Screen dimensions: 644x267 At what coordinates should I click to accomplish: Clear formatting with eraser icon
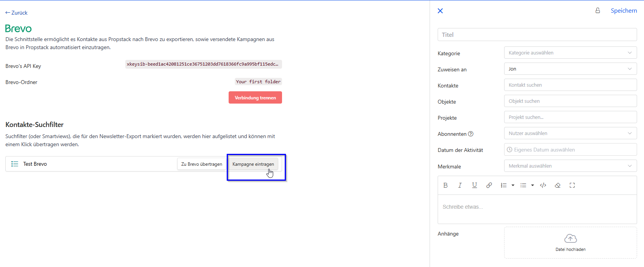click(x=558, y=185)
